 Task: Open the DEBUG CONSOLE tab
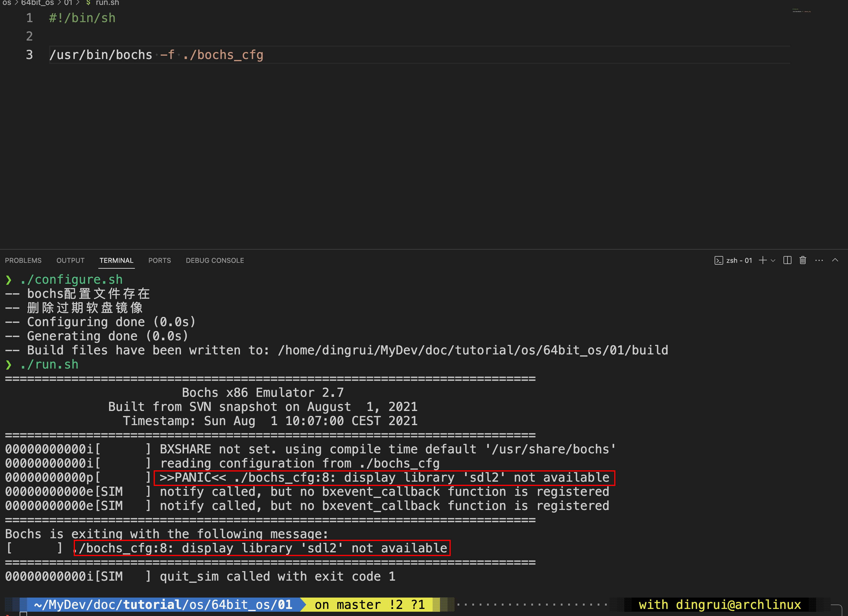[x=215, y=260]
